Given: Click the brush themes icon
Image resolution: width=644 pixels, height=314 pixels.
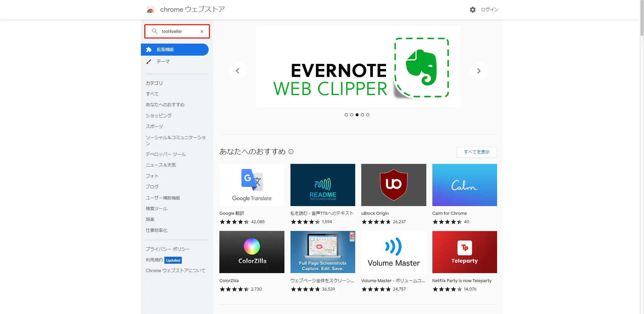Looking at the screenshot, I should [x=149, y=62].
